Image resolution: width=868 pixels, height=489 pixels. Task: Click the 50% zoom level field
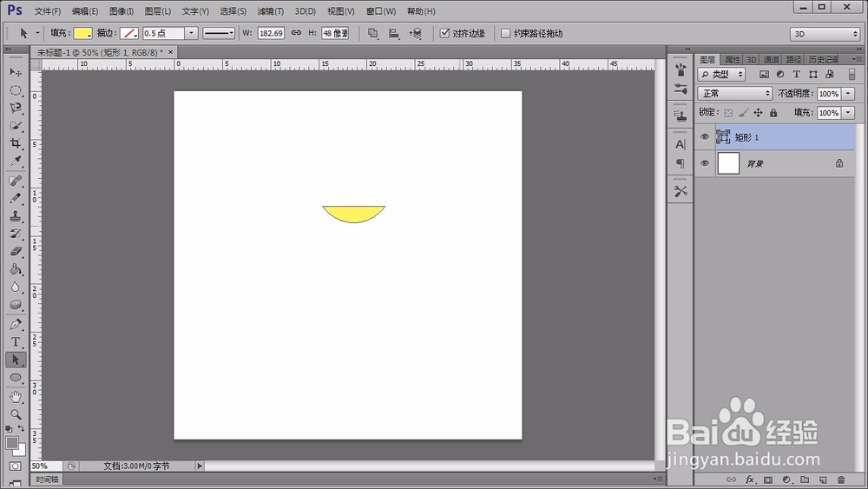(46, 466)
